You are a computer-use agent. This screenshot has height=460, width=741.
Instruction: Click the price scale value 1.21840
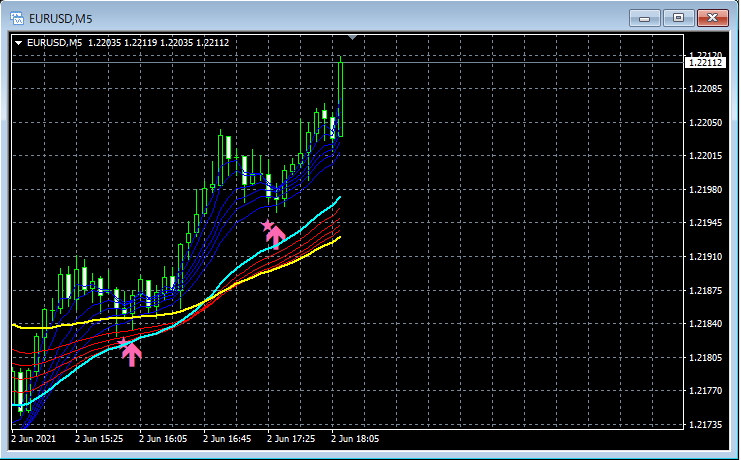706,323
